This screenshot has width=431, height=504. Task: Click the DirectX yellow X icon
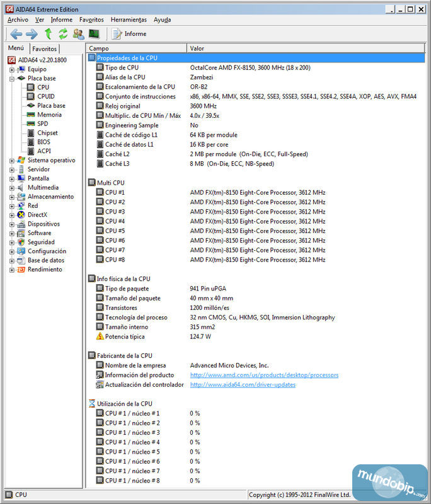pos(21,215)
